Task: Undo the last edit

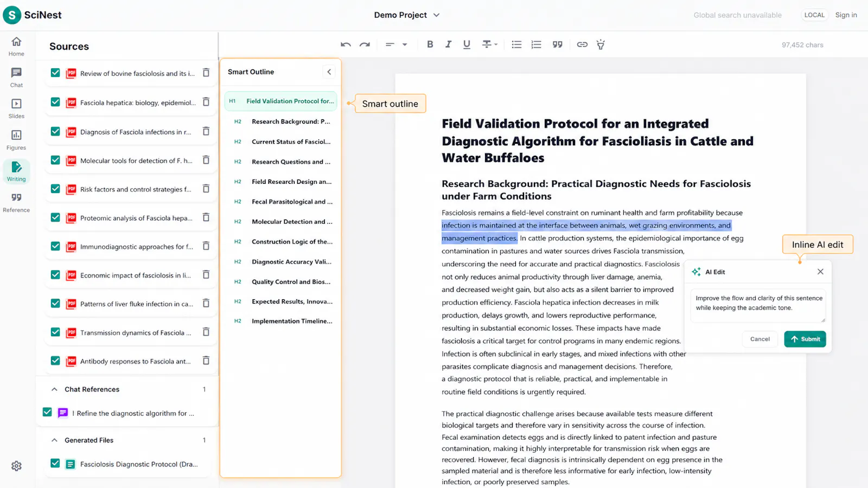Action: tap(346, 44)
